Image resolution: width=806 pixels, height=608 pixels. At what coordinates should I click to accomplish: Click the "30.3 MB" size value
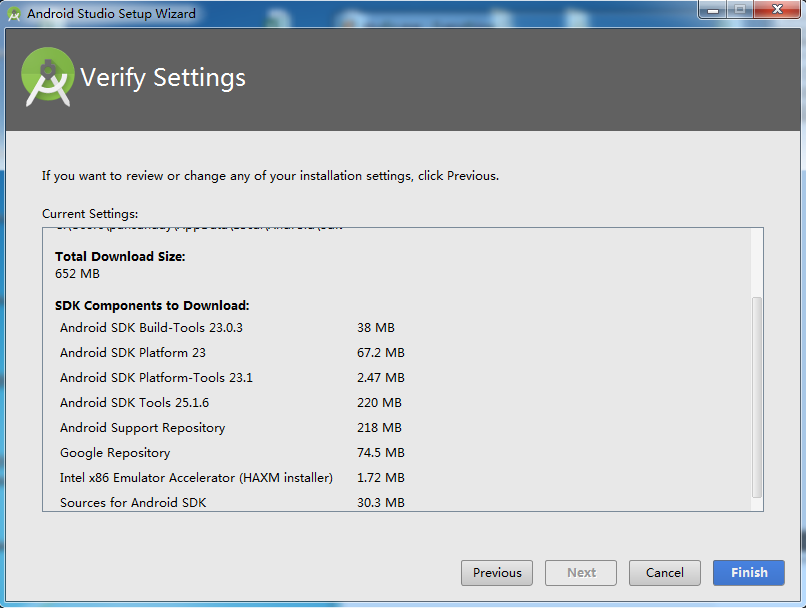[x=381, y=503]
